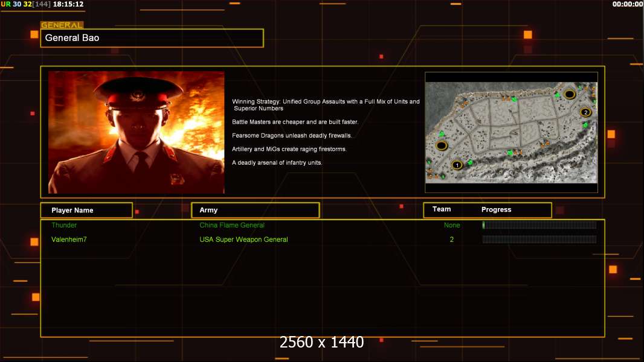Select player Valenheim7 in the list
Image resolution: width=644 pixels, height=362 pixels.
[x=69, y=240]
